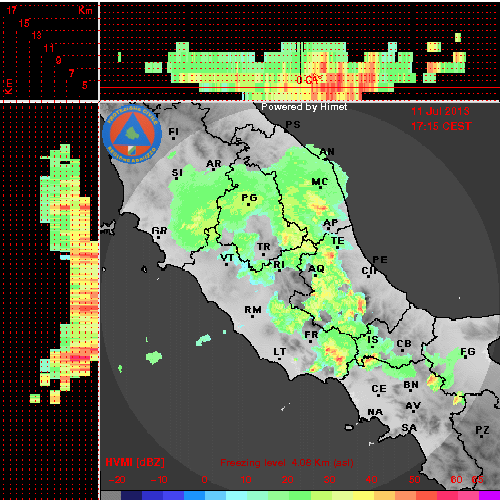Click the GR city label

159,231
